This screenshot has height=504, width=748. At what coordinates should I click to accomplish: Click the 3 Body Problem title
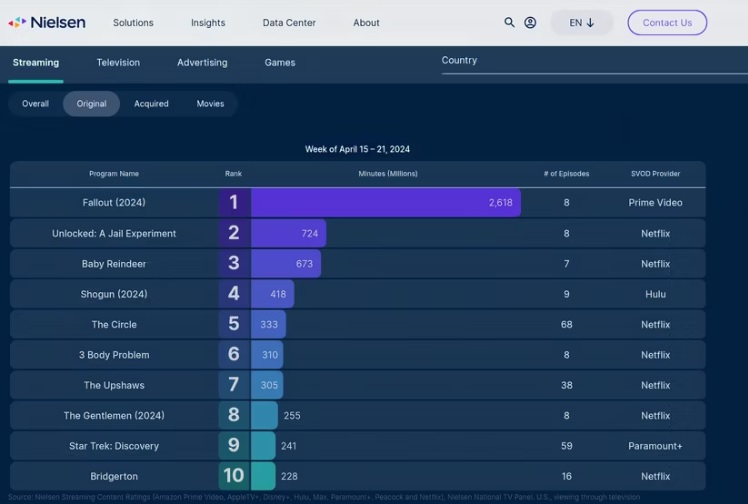point(114,355)
